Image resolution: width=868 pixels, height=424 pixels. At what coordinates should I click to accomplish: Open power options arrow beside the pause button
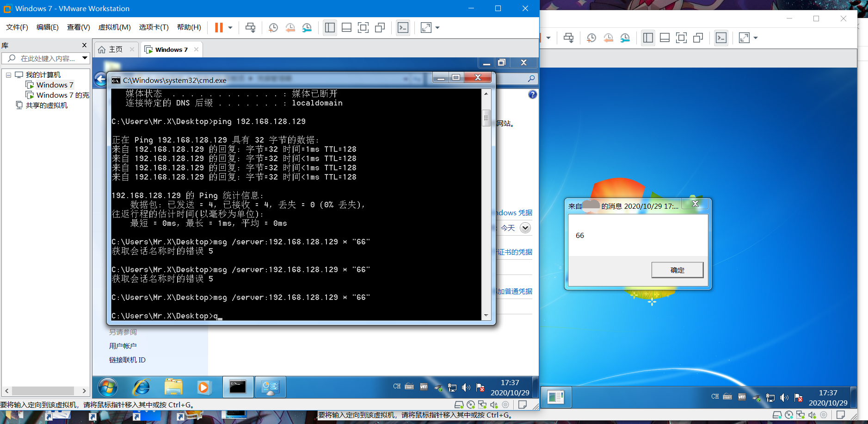tap(230, 28)
